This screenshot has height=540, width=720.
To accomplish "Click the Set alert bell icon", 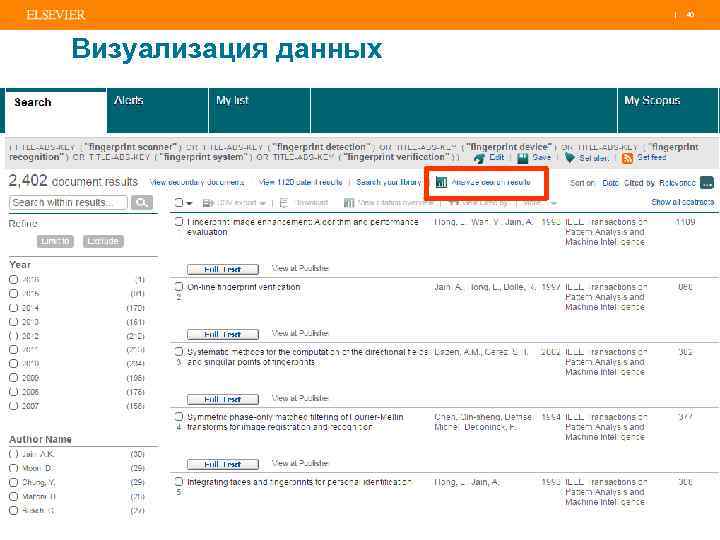I will click(569, 158).
